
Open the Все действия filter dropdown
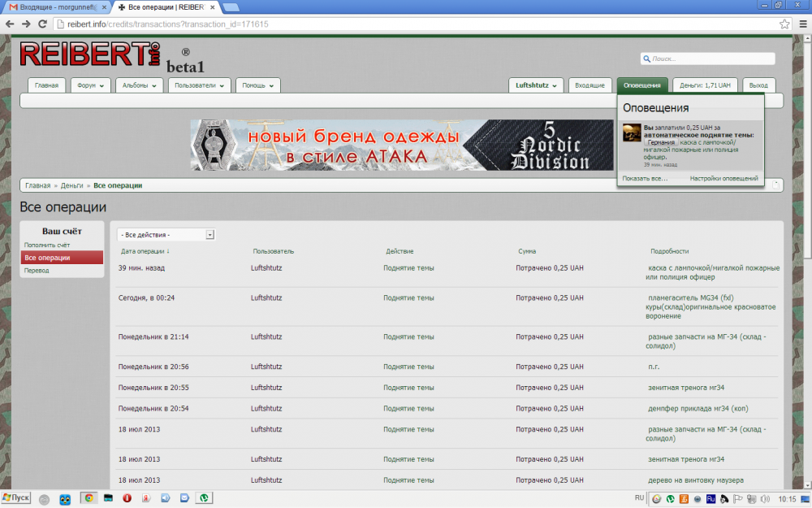click(x=166, y=235)
